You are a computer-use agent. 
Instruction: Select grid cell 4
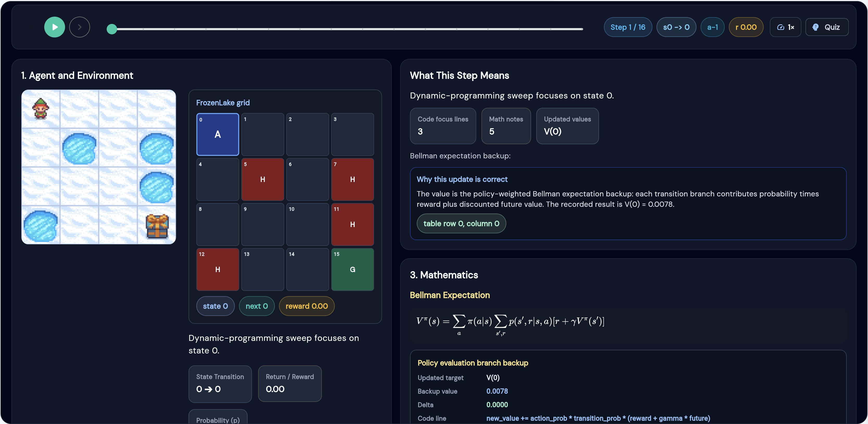click(x=218, y=179)
